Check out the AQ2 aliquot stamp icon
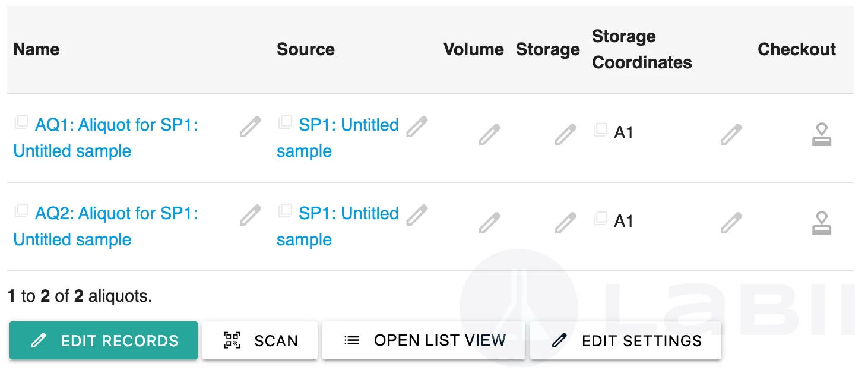 (x=822, y=223)
